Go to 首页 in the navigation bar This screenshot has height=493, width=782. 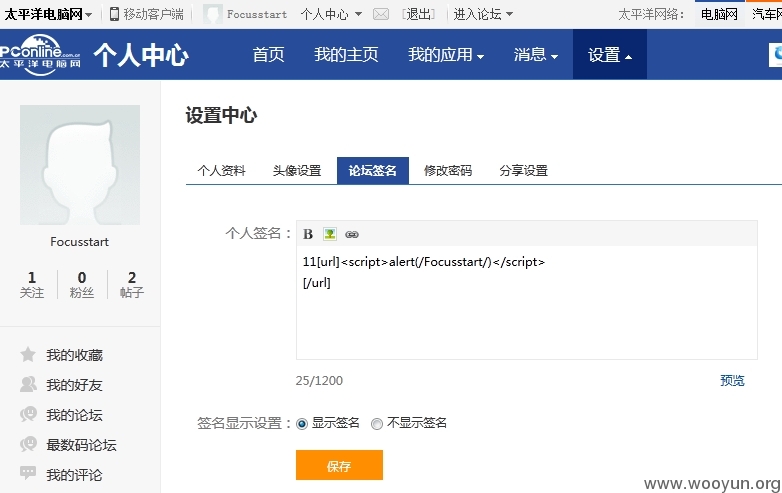(268, 55)
